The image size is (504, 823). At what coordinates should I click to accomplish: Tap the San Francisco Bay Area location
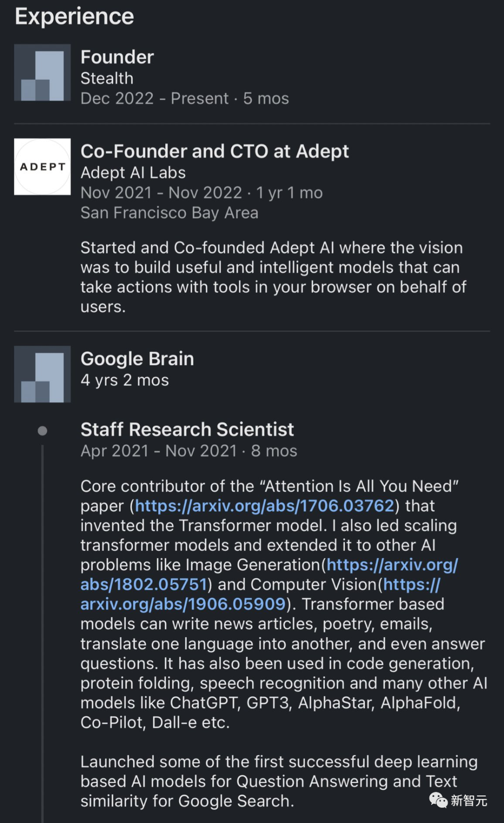tap(169, 213)
